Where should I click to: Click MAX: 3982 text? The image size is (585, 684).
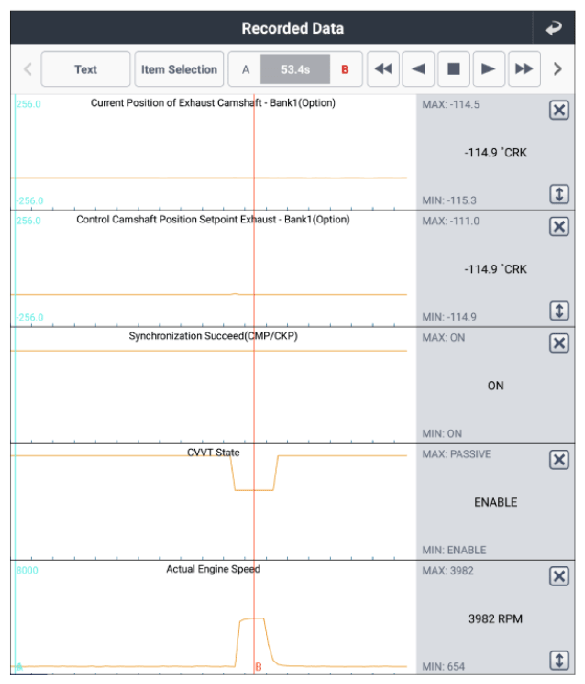pos(448,571)
